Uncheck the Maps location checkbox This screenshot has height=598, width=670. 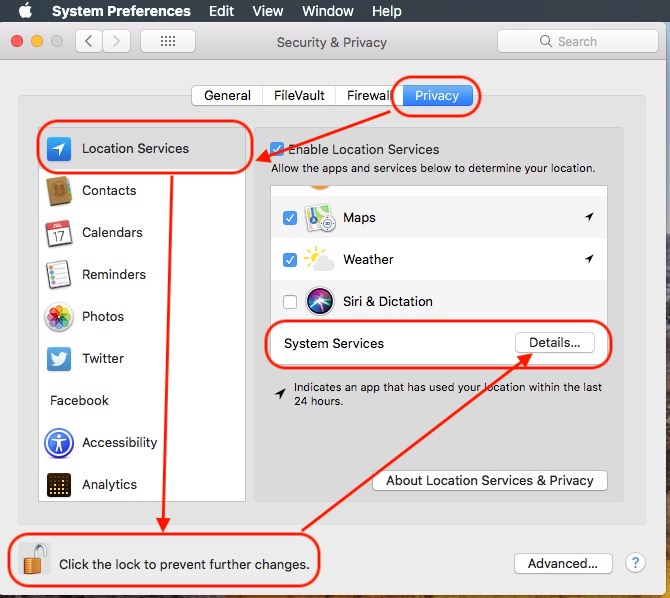[x=290, y=218]
